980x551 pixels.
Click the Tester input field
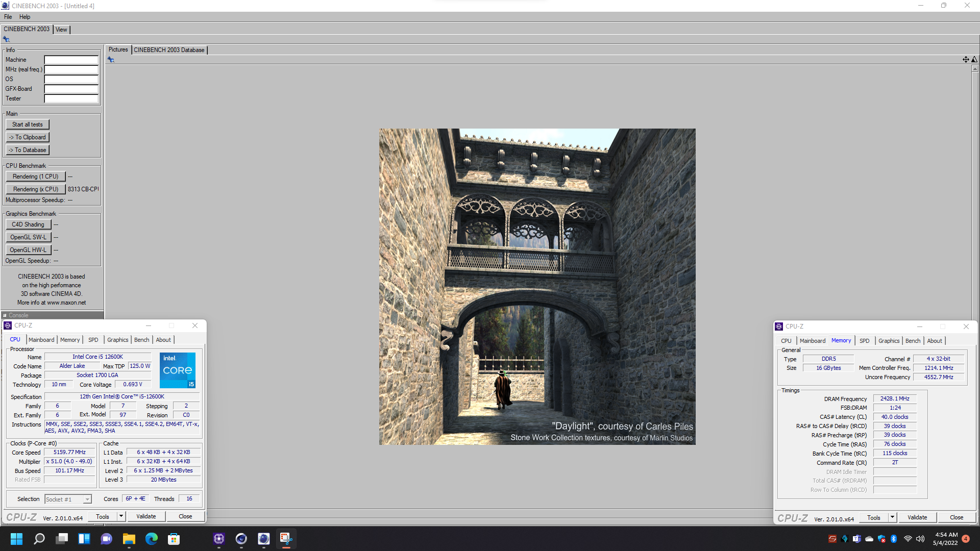coord(71,98)
